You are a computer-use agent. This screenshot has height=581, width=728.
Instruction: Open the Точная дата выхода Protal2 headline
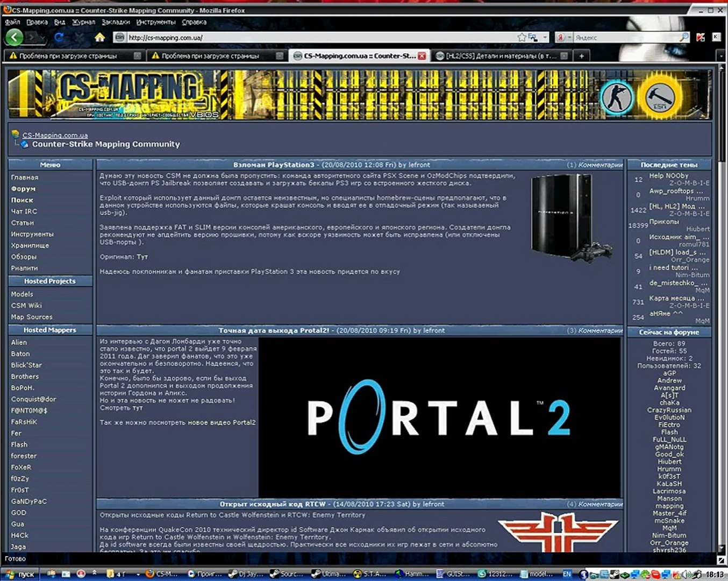[274, 330]
